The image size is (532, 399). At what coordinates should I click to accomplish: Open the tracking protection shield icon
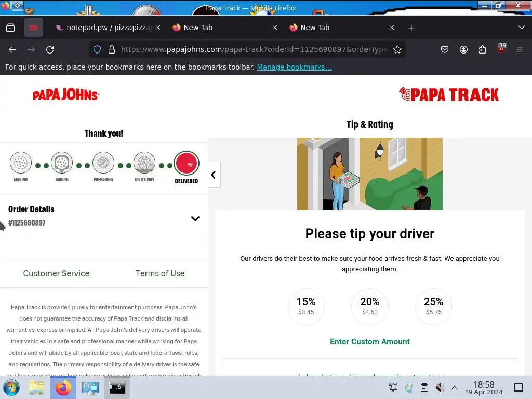(x=97, y=49)
